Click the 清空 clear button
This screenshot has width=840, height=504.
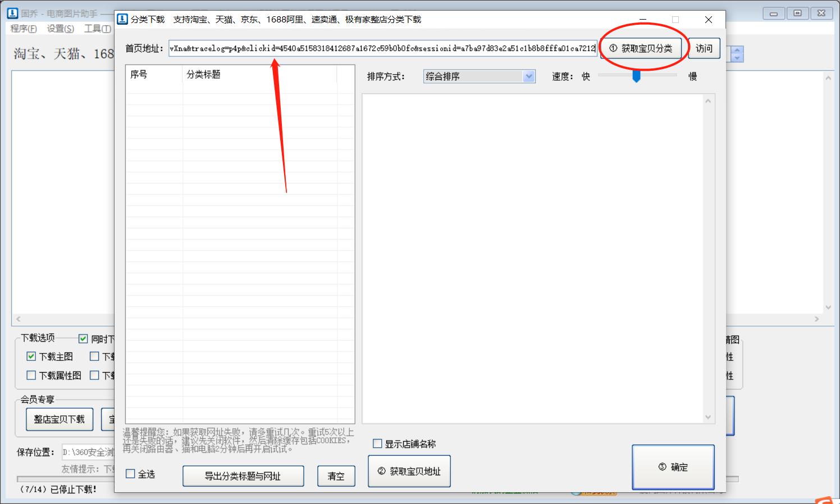[336, 475]
